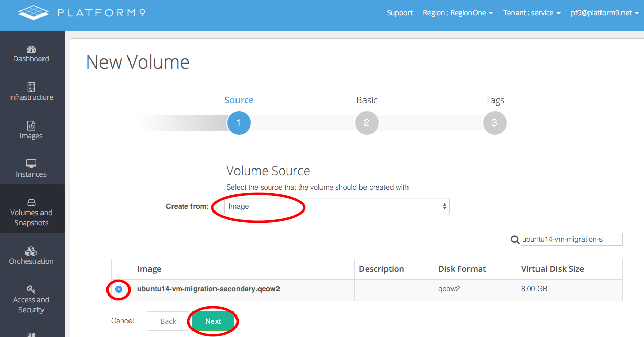The height and width of the screenshot is (337, 644).
Task: Jump to wizard step 3 Tags
Action: 495,123
